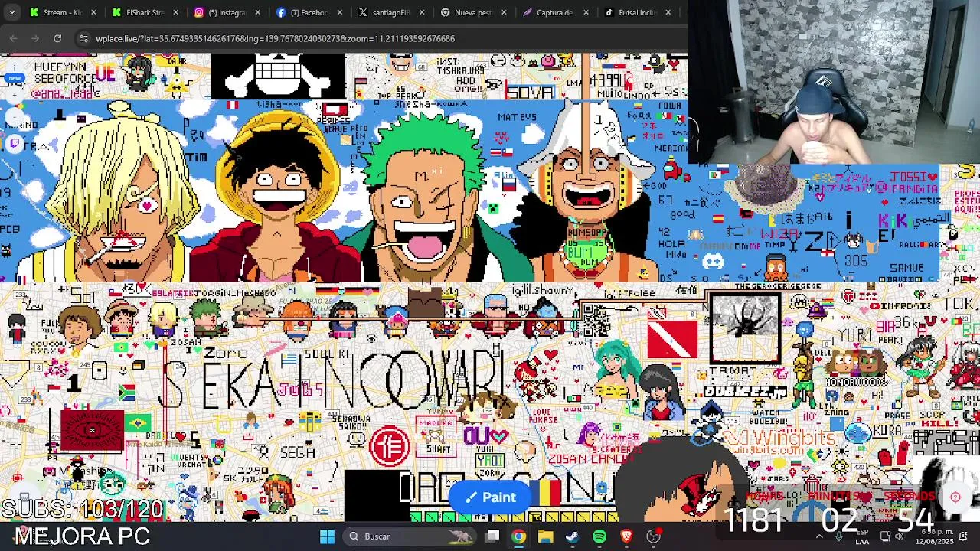
Task: Open Google Chrome from the taskbar
Action: pos(518,536)
